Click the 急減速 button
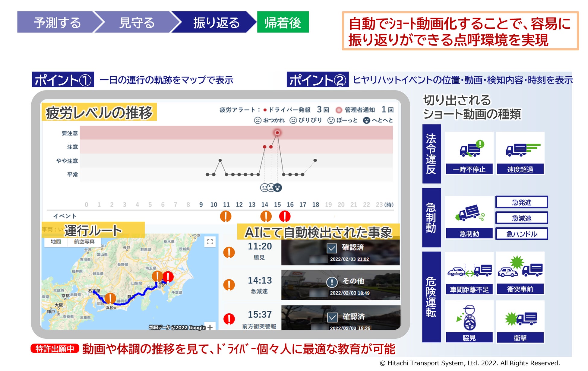 click(x=521, y=218)
